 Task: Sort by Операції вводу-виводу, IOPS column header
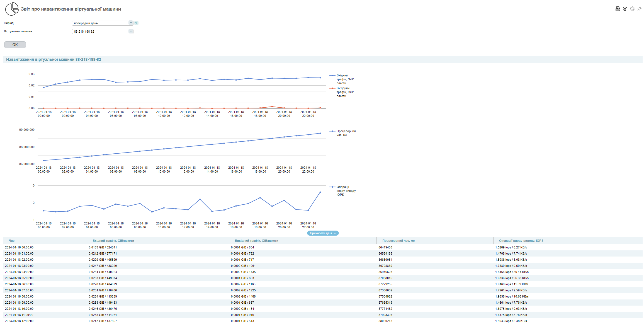coord(521,241)
